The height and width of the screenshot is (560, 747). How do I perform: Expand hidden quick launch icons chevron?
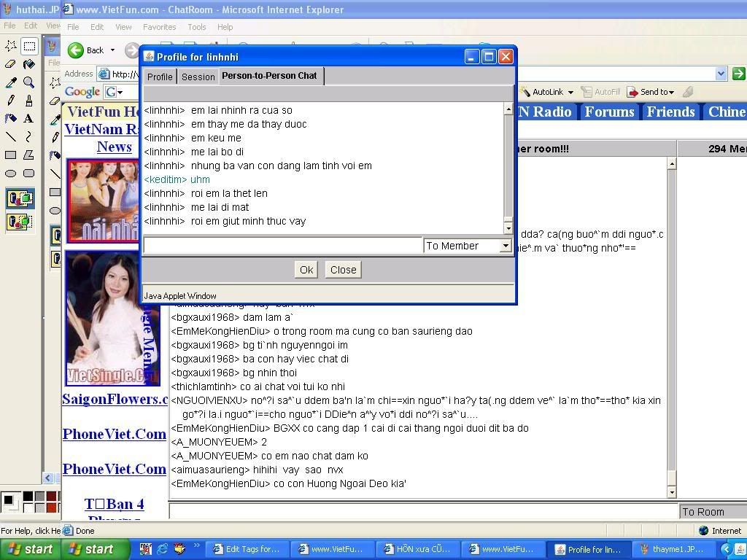click(x=196, y=545)
